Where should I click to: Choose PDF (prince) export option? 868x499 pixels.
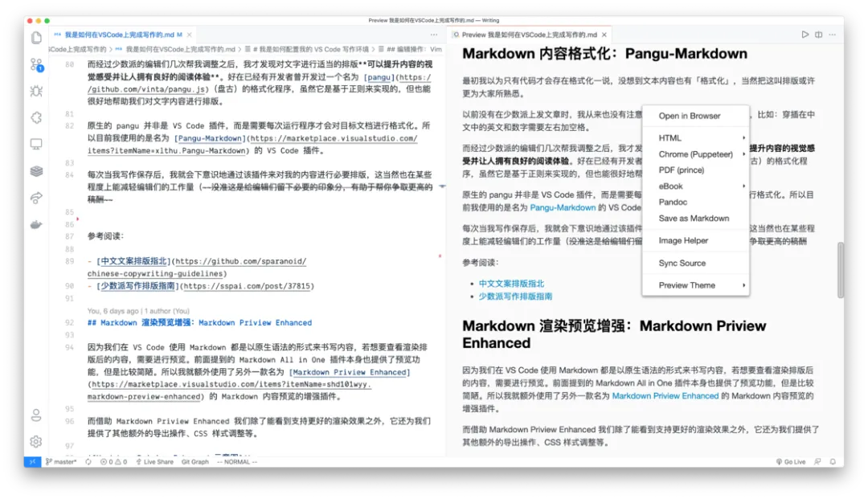tap(696, 170)
